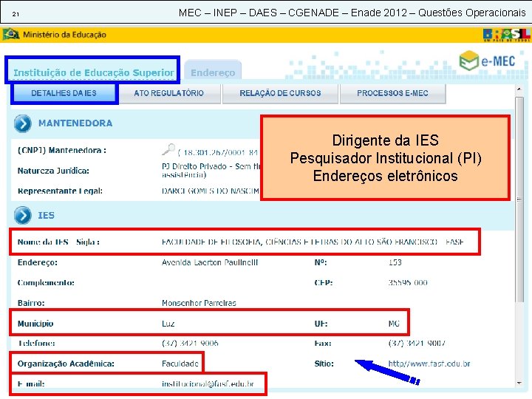Click the fax number (37) 3421-9007
Screen dimensions: 532x399
[417, 344]
